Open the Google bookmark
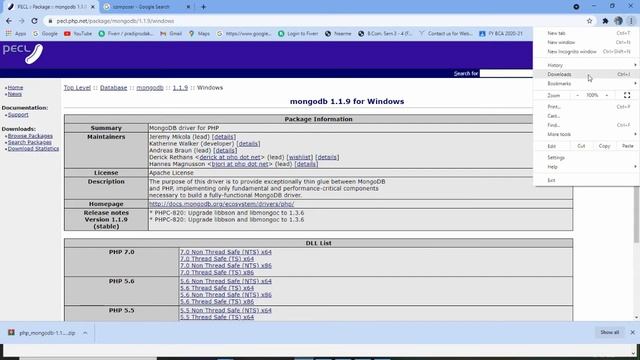This screenshot has height=360, width=640. (45, 33)
